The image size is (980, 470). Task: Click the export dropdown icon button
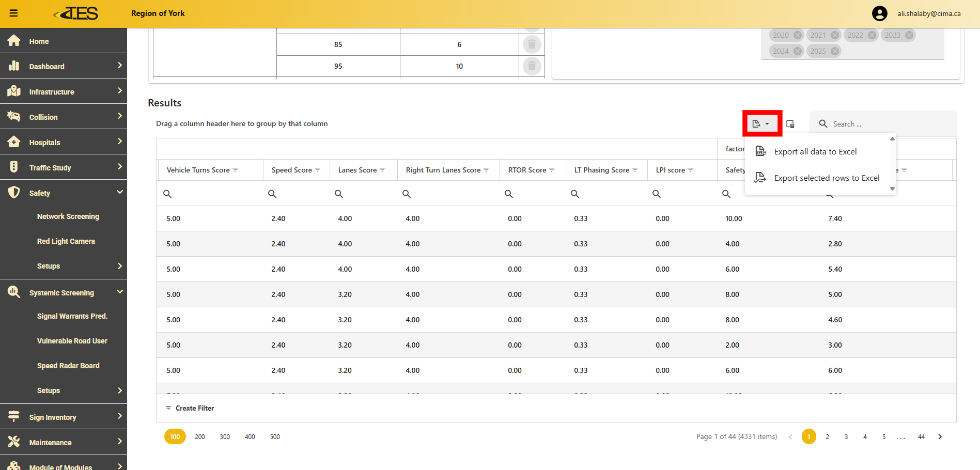tap(761, 124)
